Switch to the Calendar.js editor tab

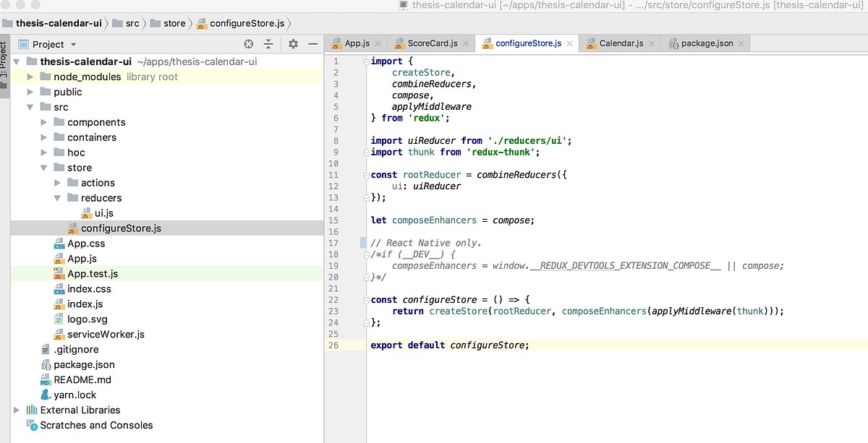click(x=619, y=43)
